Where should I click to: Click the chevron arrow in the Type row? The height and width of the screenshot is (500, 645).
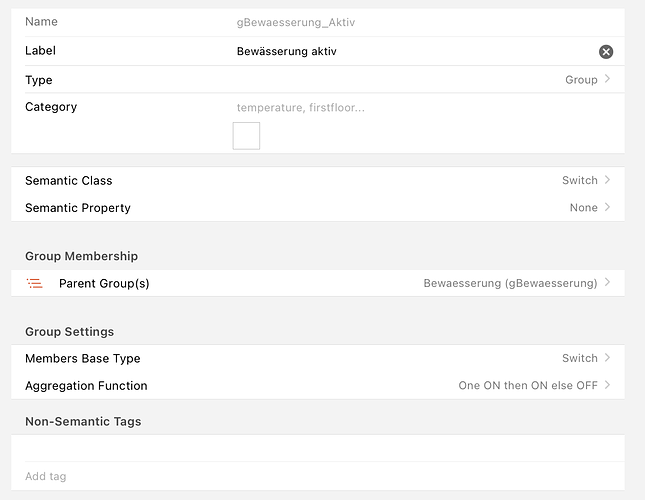click(x=607, y=79)
